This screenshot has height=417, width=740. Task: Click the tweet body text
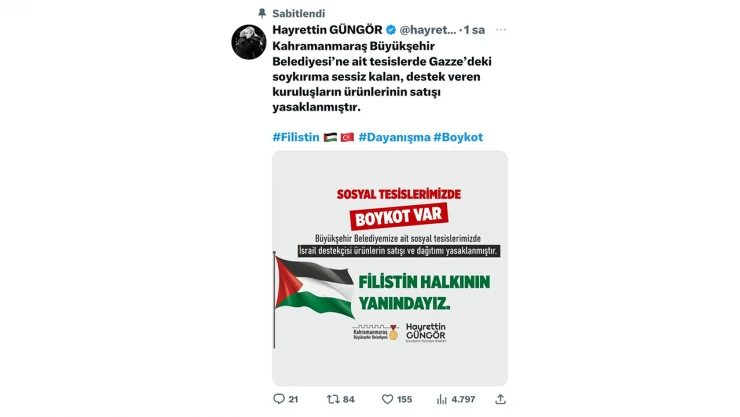382,76
